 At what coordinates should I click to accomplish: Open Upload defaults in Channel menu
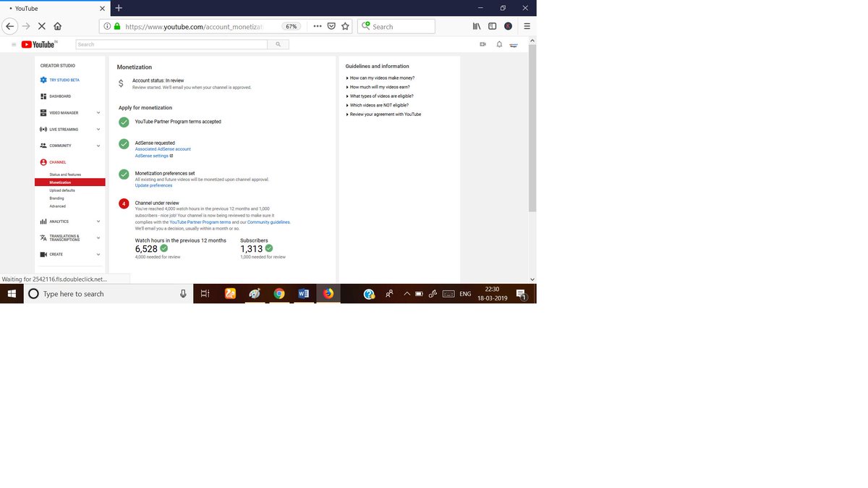click(x=62, y=190)
